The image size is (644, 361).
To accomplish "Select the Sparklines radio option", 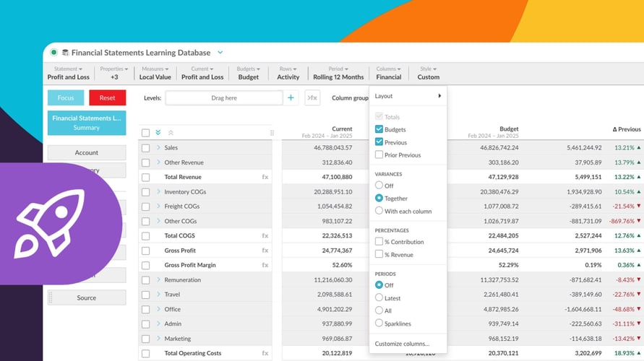I will click(379, 324).
